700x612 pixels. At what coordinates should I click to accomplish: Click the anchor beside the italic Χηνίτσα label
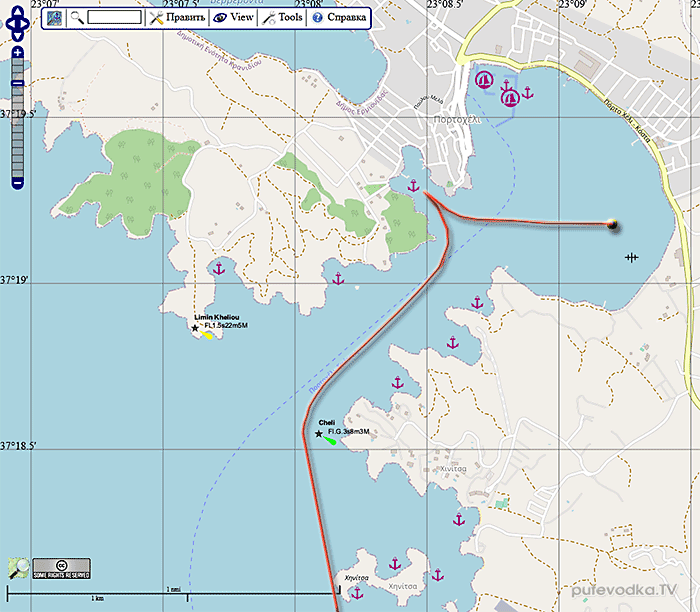357,593
